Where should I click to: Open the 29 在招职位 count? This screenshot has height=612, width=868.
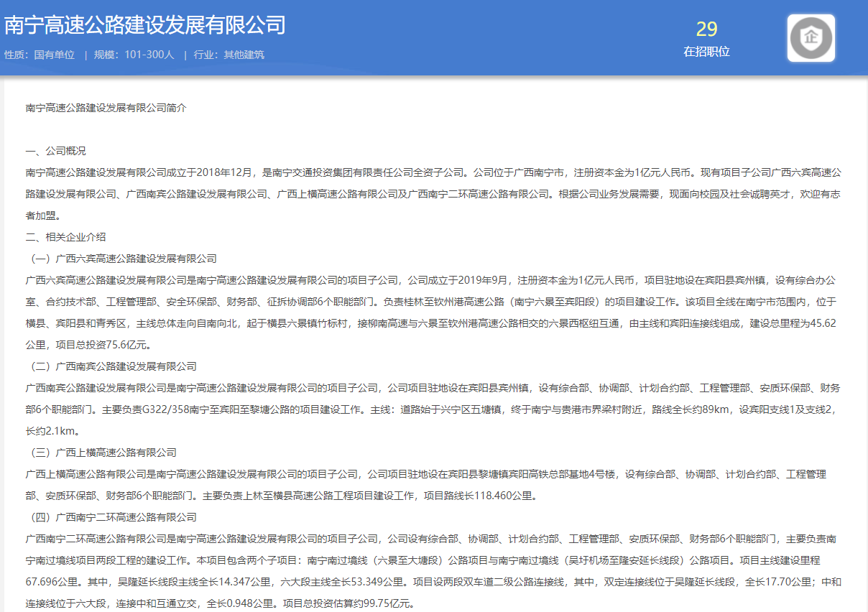[706, 29]
